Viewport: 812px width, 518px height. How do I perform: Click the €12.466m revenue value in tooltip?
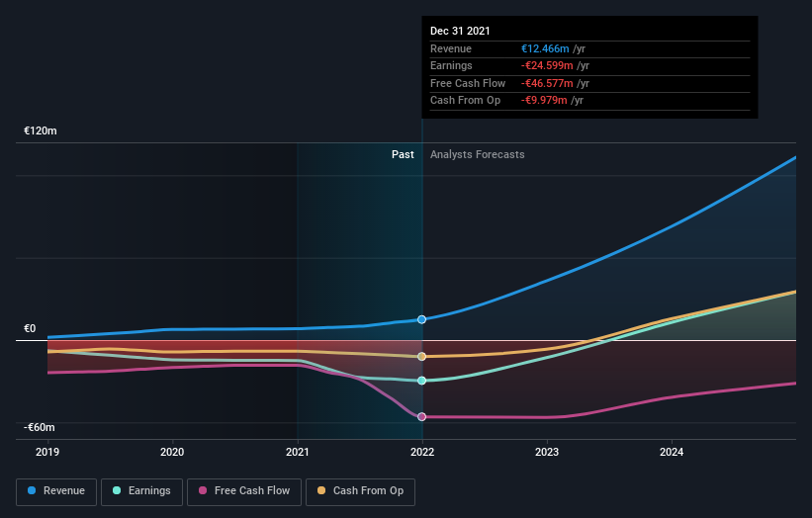click(545, 48)
